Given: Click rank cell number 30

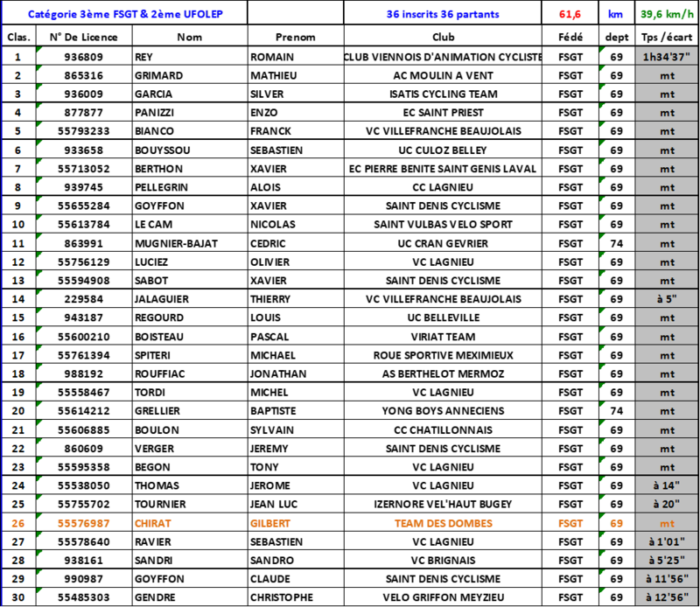Looking at the screenshot, I should pos(18,597).
